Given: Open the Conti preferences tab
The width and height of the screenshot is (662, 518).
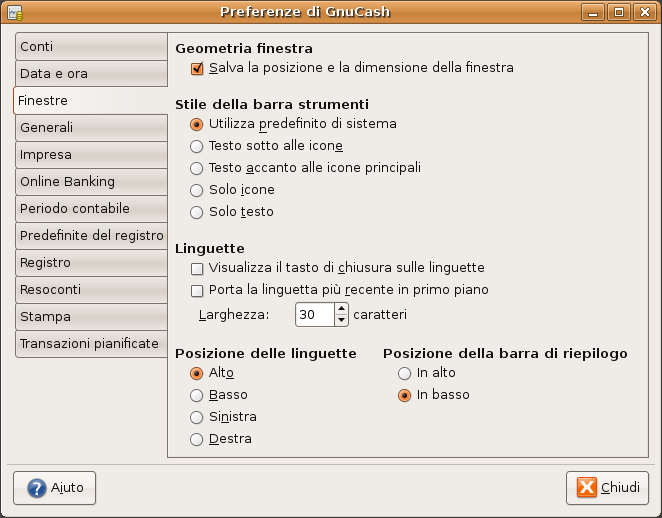Looking at the screenshot, I should pos(92,46).
